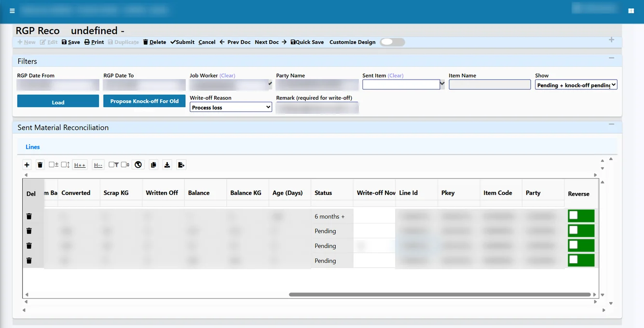Toggle the filter checkbox in grid toolbar
Image resolution: width=644 pixels, height=328 pixels.
[x=113, y=164]
